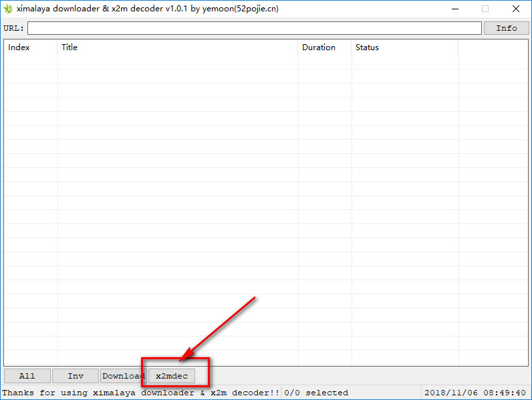Click the "URL:" label
This screenshot has width=532, height=400.
(14, 28)
